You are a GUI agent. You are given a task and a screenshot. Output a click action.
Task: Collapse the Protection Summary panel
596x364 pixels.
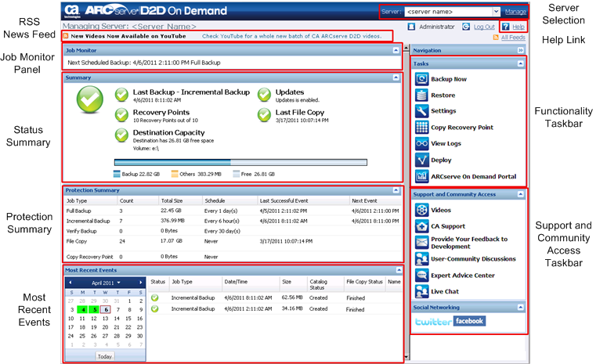(x=396, y=190)
